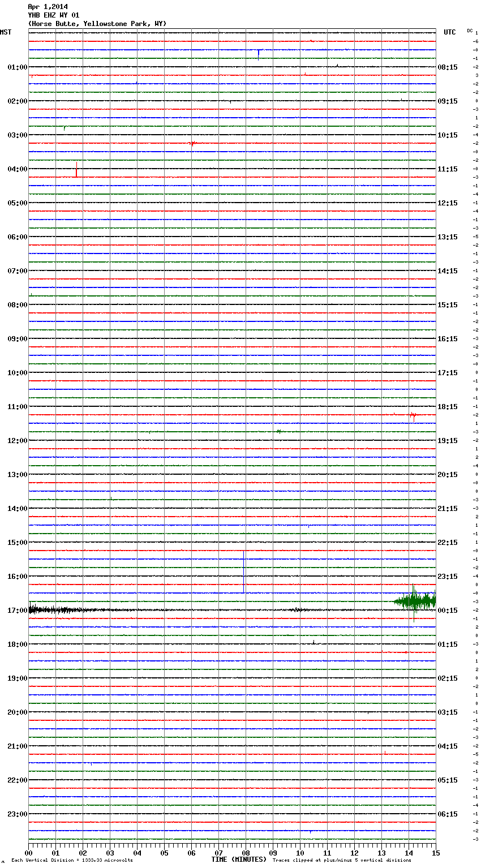The width and height of the screenshot is (481, 868).
Task: Select the station code 'YHB EHZ WY 01'
Action: 53,15
